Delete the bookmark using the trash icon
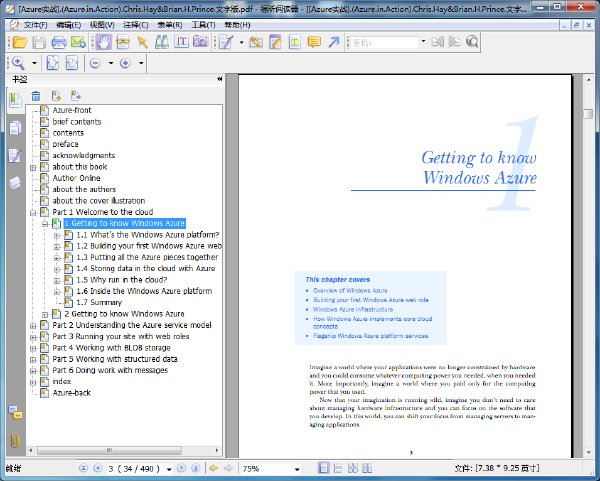 [x=36, y=96]
